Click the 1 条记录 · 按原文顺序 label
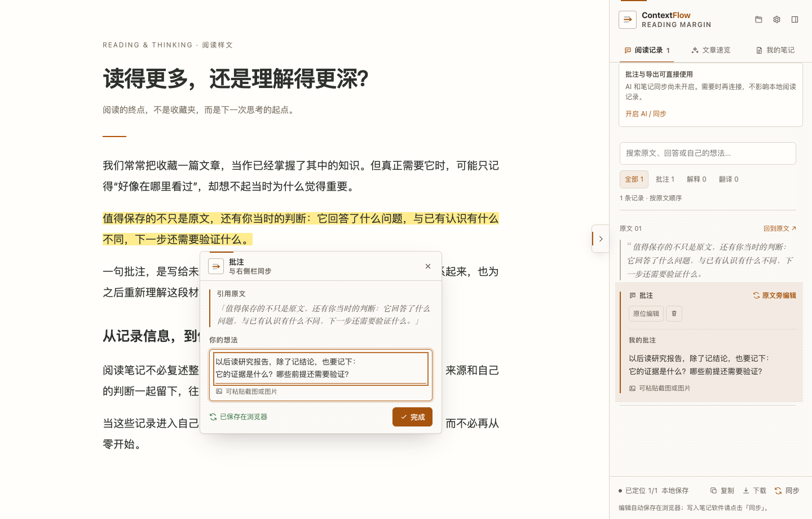 click(x=651, y=198)
